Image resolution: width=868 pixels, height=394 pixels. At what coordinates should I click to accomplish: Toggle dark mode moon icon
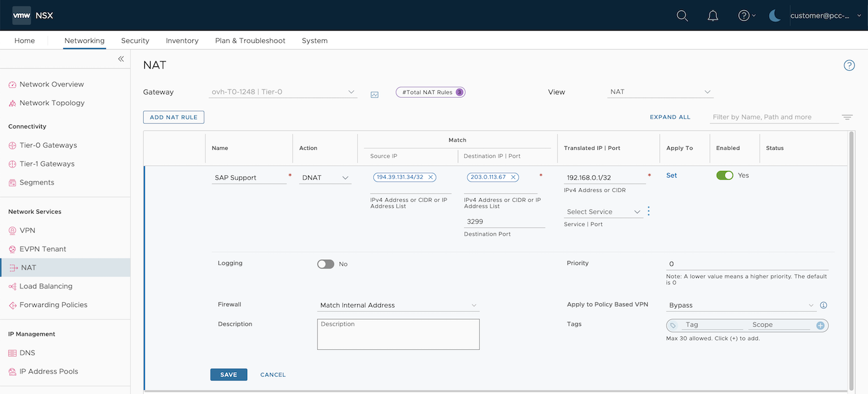click(774, 16)
